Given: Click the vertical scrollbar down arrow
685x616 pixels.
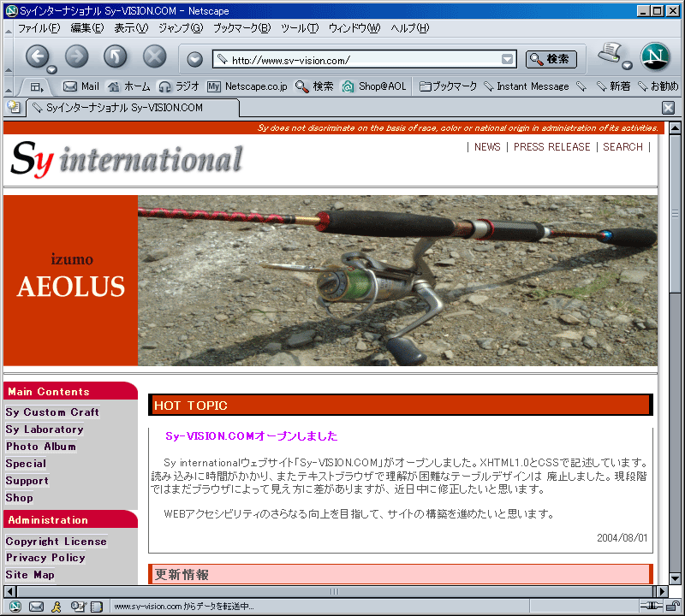Looking at the screenshot, I should tap(675, 579).
